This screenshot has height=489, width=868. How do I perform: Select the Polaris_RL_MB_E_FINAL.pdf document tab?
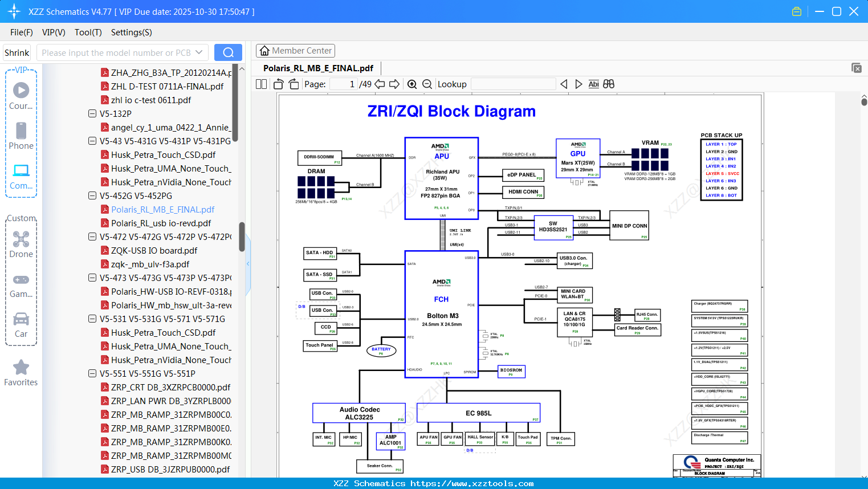318,68
